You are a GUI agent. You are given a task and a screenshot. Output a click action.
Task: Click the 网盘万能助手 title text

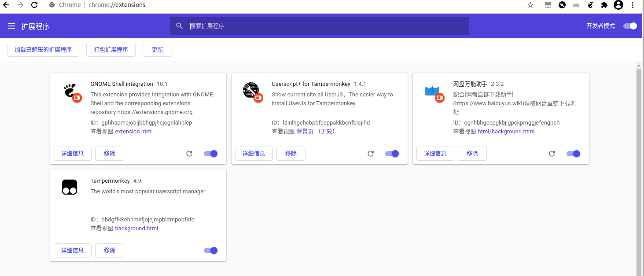pyautogui.click(x=470, y=84)
